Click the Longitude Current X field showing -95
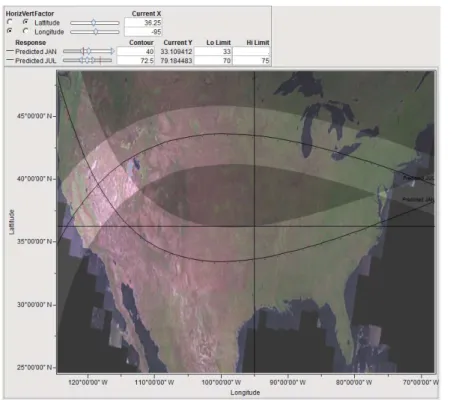This screenshot has height=400, width=453. coord(143,32)
